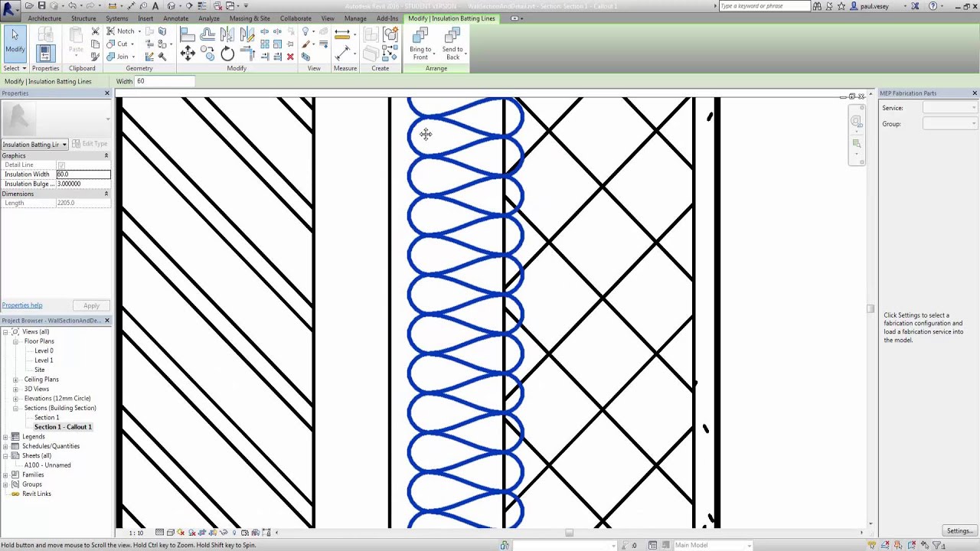Click the red Delete X icon
This screenshot has height=551, width=980.
coord(290,57)
